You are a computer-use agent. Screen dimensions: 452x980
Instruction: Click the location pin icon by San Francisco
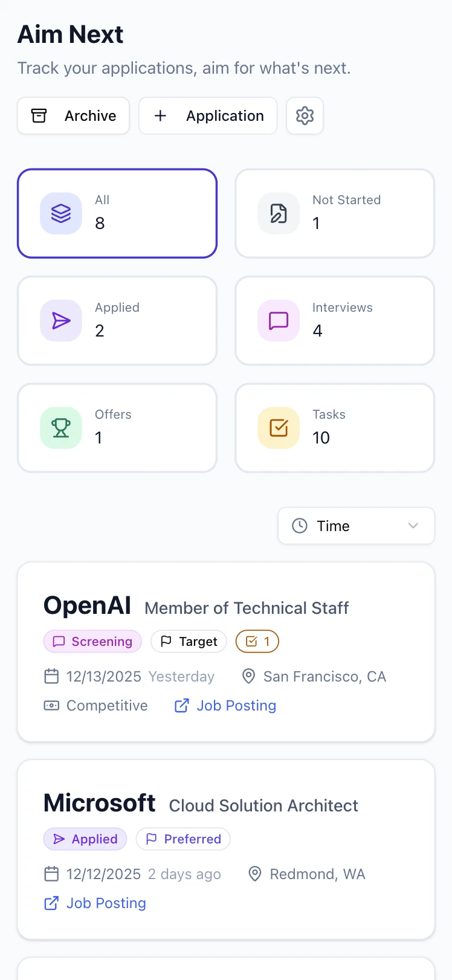coord(248,677)
